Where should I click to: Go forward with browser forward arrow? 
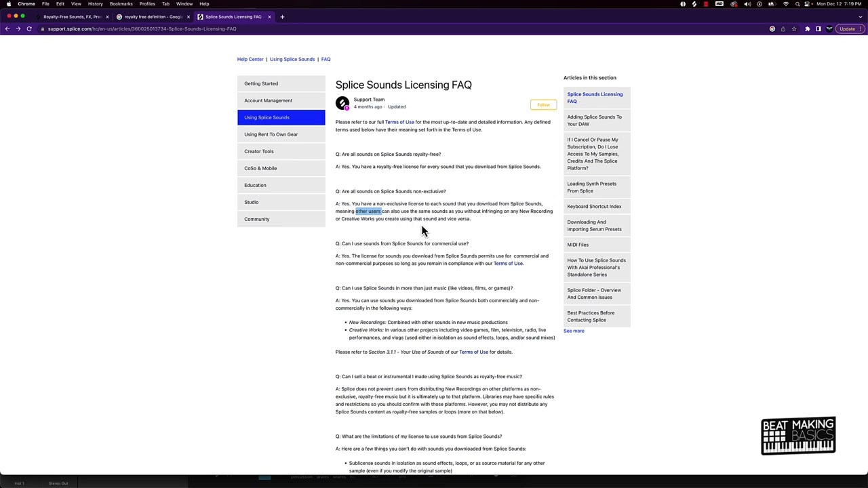18,28
